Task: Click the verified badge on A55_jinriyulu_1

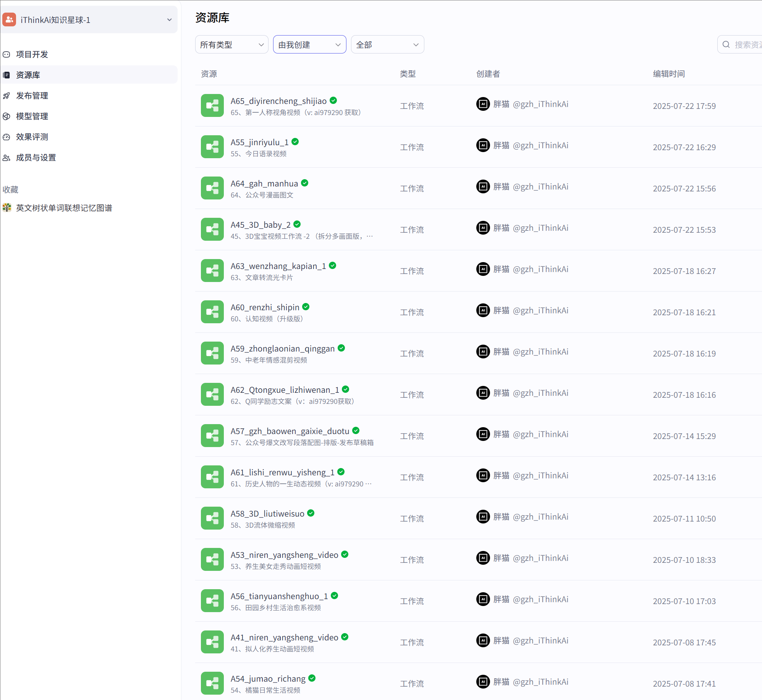Action: [295, 141]
